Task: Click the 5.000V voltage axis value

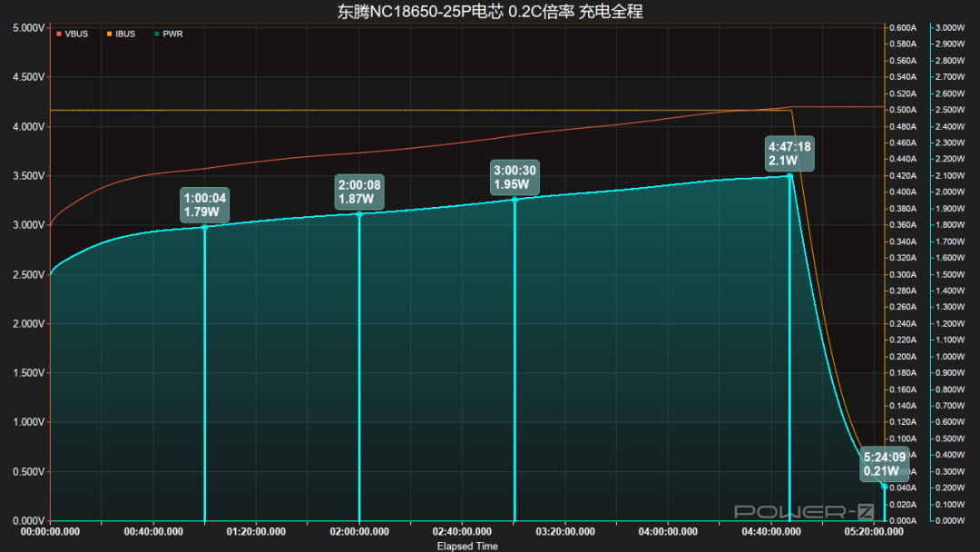Action: point(29,28)
